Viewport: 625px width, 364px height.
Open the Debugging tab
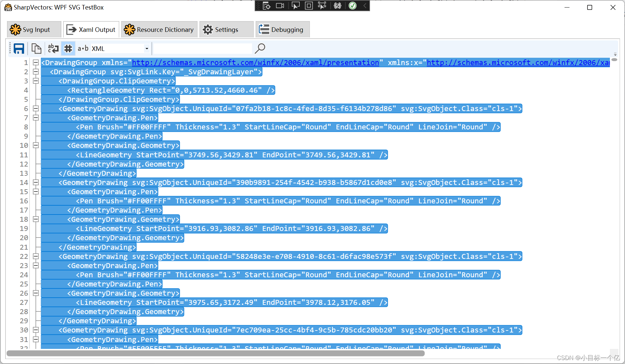[x=283, y=30]
